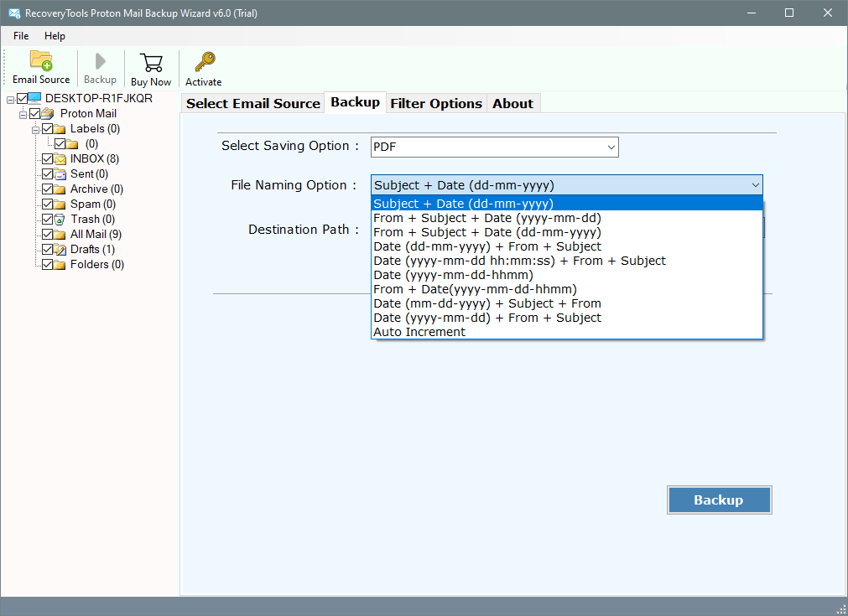848x616 pixels.
Task: Toggle the Sent (0) checkbox
Action: coord(48,174)
